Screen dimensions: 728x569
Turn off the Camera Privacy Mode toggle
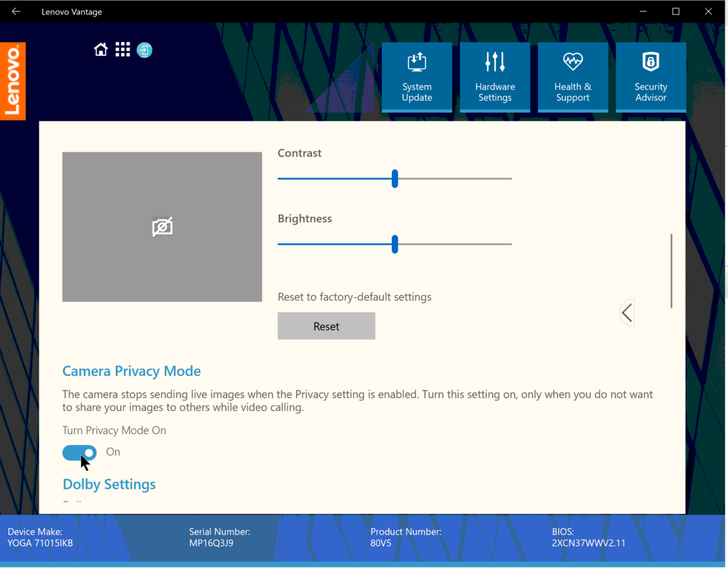pyautogui.click(x=79, y=452)
